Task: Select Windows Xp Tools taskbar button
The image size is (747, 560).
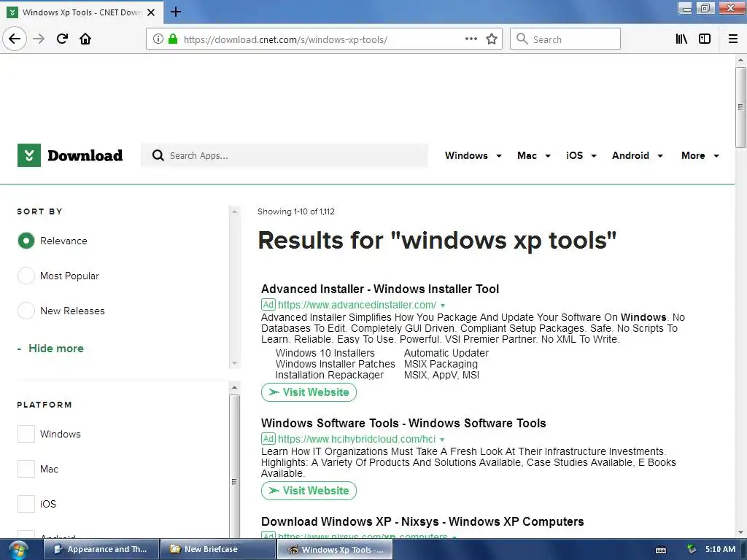Action: [x=336, y=550]
